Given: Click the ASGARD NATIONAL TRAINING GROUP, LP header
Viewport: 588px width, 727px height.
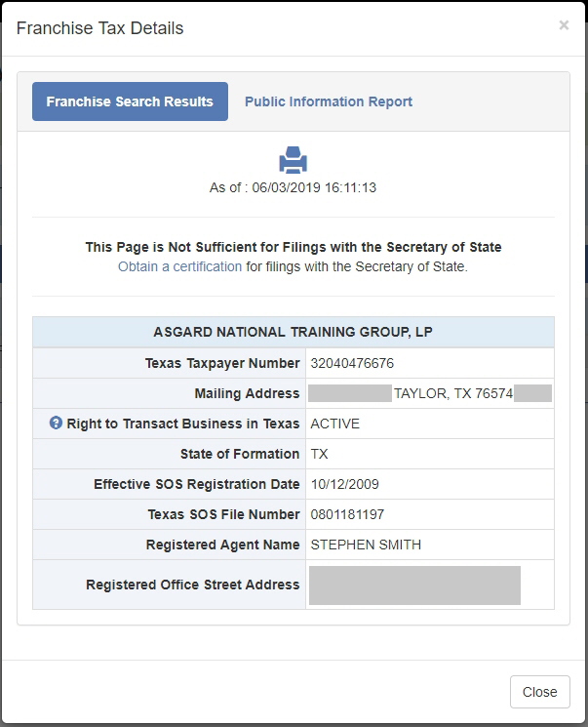Looking at the screenshot, I should pyautogui.click(x=293, y=332).
